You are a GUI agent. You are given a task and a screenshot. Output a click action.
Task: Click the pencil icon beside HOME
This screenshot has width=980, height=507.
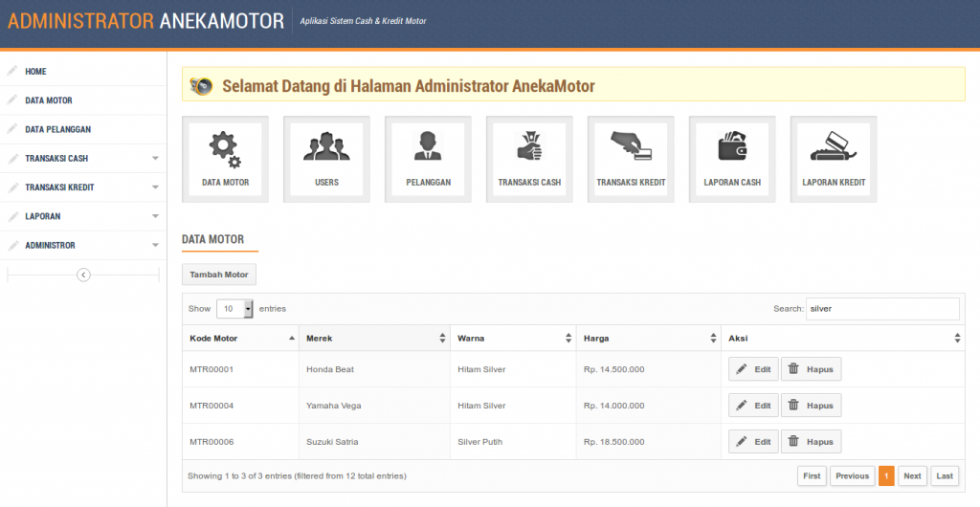point(11,71)
